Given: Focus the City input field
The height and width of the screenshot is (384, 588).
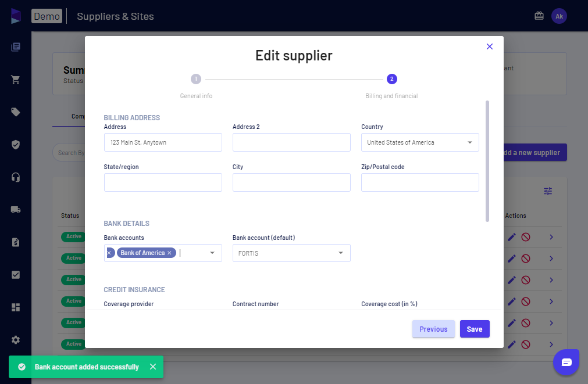Looking at the screenshot, I should coord(291,182).
